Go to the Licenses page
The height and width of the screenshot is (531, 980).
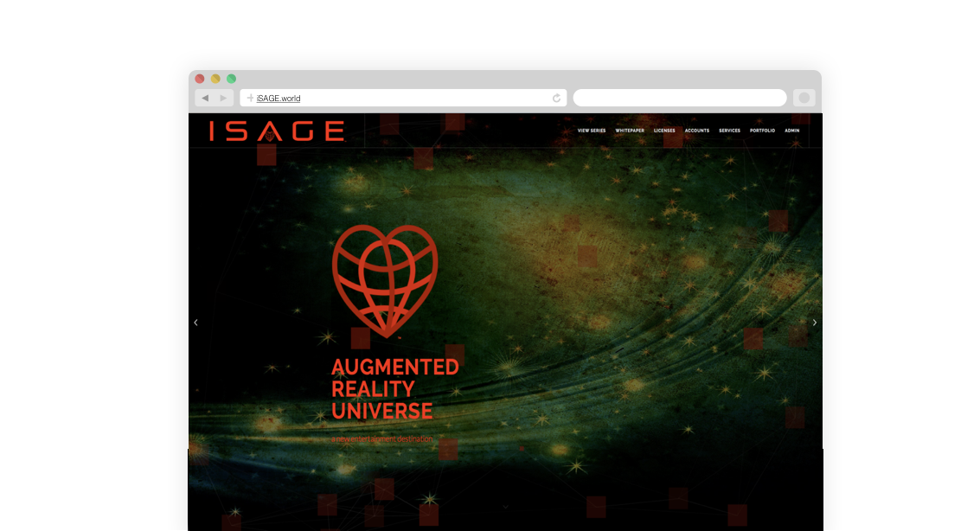pos(664,131)
